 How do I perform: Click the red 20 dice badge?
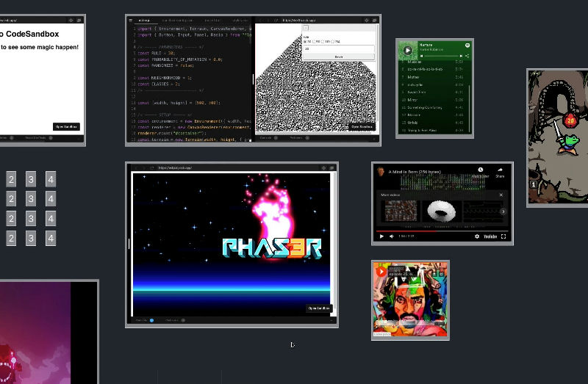[570, 120]
